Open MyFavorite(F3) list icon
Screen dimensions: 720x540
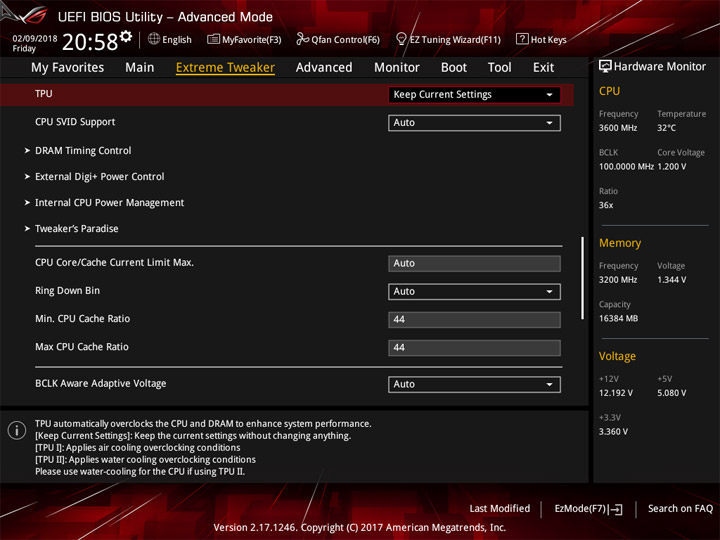coord(213,39)
